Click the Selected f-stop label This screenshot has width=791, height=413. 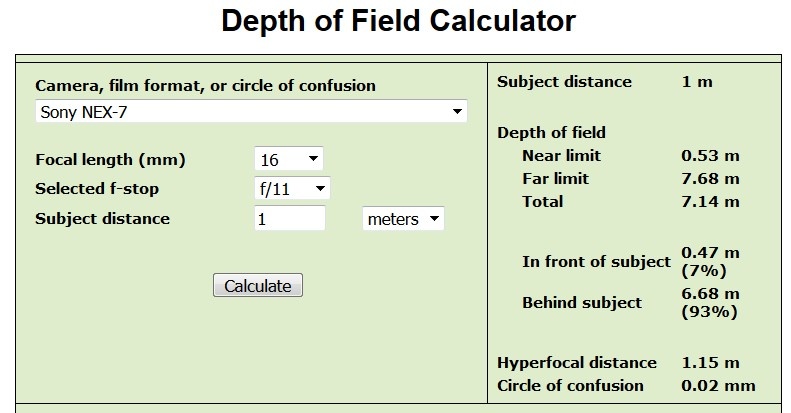pos(97,189)
